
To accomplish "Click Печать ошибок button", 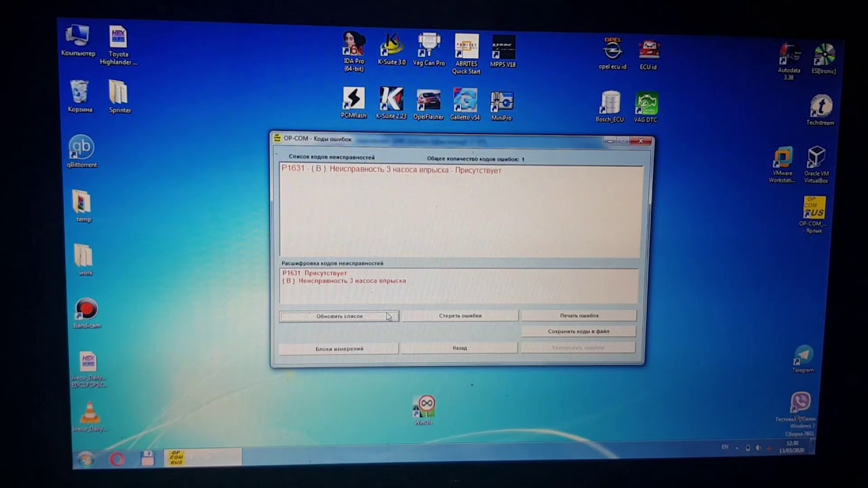I will pyautogui.click(x=579, y=315).
